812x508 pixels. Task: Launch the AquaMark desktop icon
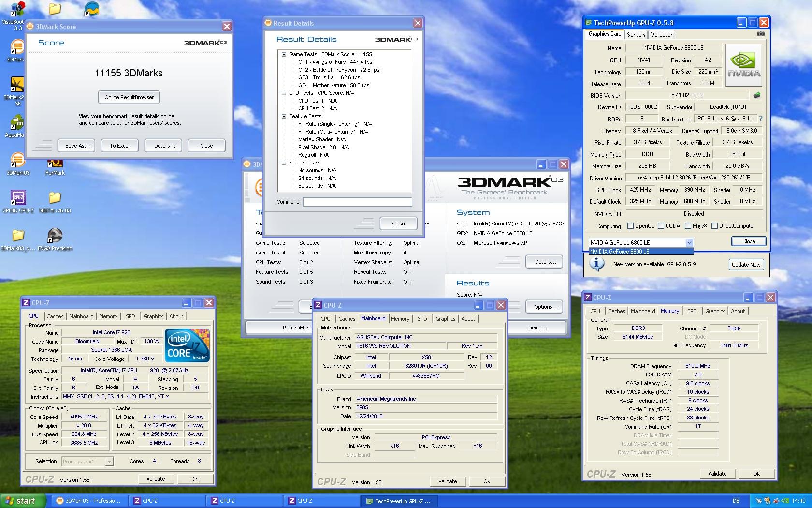point(16,122)
